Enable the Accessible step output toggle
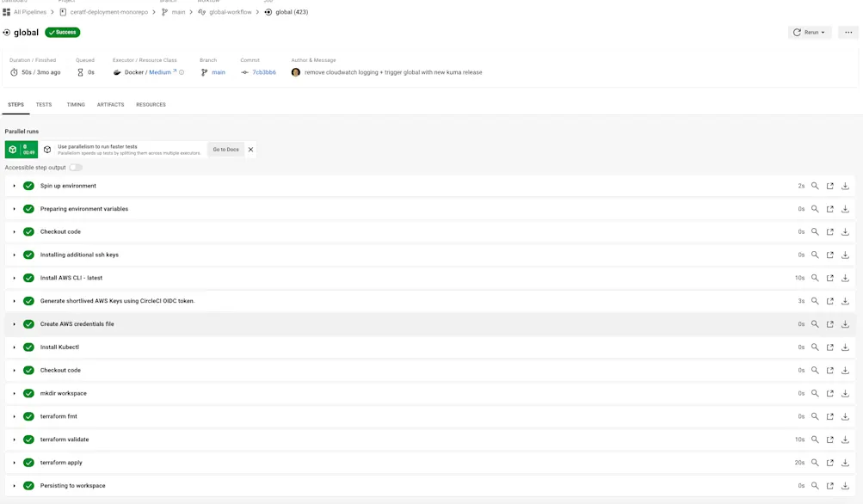Viewport: 863px width, 504px height. (x=74, y=168)
